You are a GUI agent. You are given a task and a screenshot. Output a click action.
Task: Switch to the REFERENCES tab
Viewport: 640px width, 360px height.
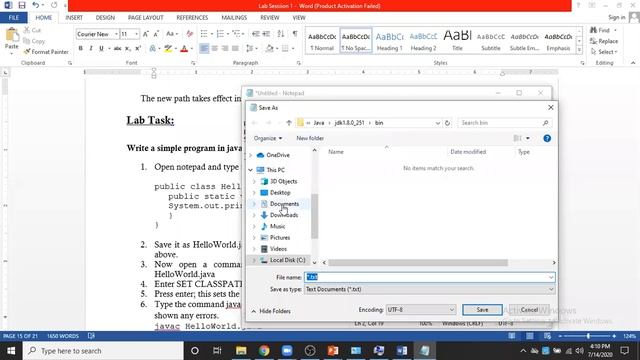[x=192, y=18]
